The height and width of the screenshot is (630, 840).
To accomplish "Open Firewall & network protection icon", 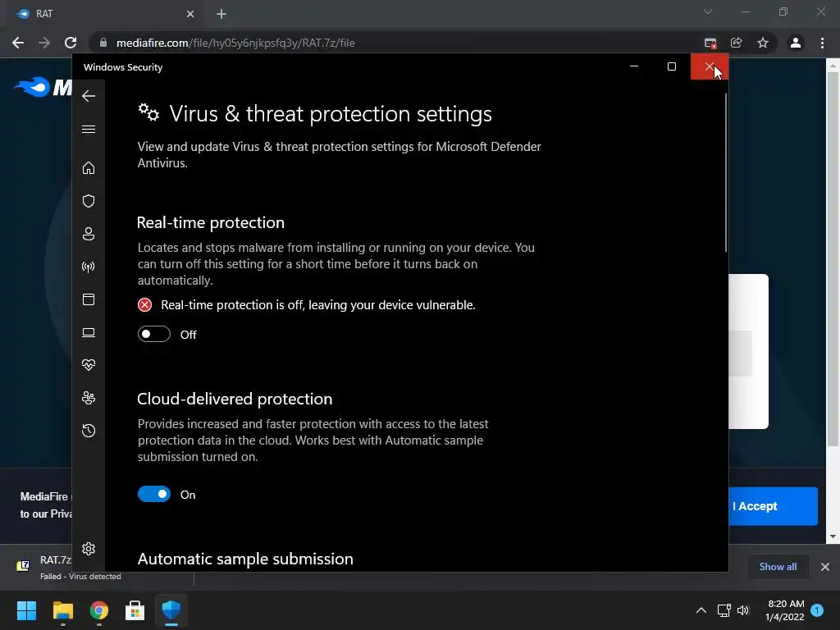I will (89, 267).
